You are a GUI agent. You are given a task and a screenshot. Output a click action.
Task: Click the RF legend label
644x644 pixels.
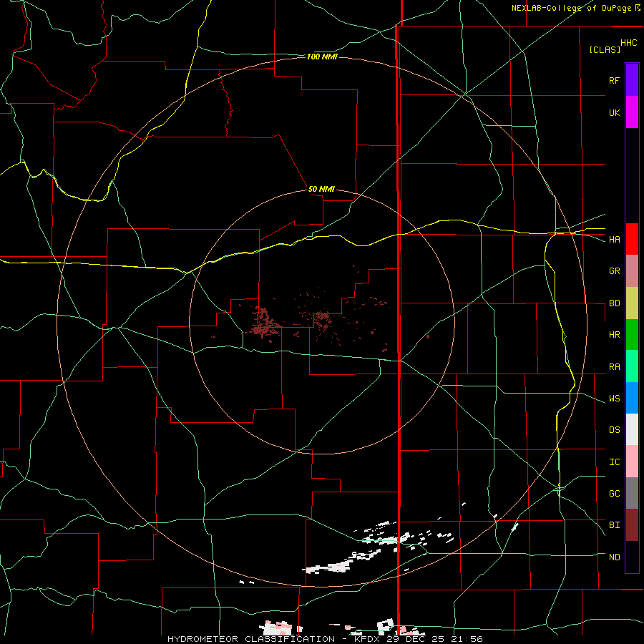(x=614, y=80)
